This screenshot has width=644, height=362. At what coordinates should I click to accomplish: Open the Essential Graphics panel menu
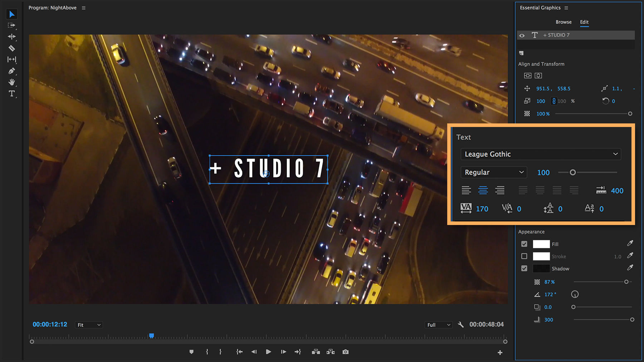coord(566,8)
